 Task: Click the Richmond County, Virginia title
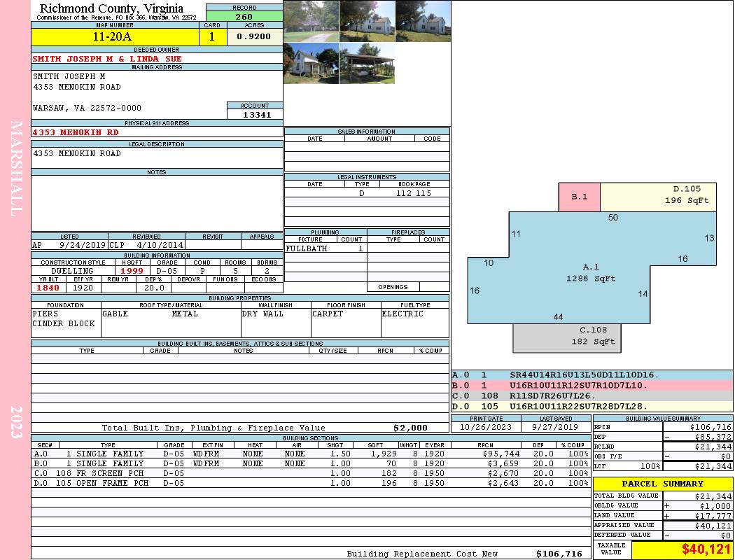point(111,8)
